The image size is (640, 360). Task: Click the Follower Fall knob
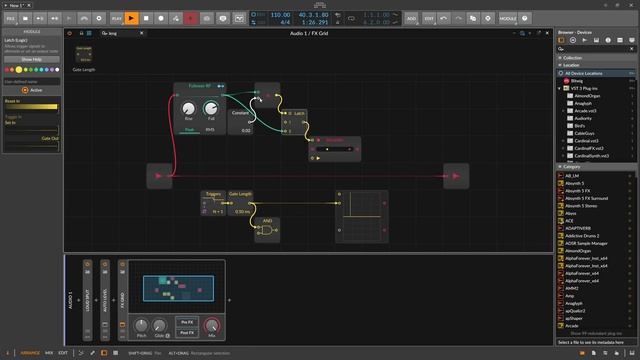coord(211,109)
